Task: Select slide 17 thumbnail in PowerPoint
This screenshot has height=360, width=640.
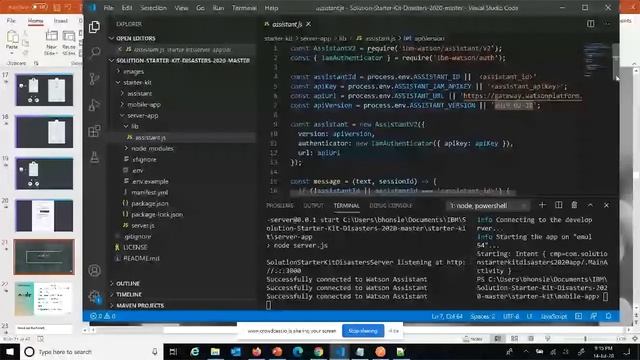Action: click(44, 90)
